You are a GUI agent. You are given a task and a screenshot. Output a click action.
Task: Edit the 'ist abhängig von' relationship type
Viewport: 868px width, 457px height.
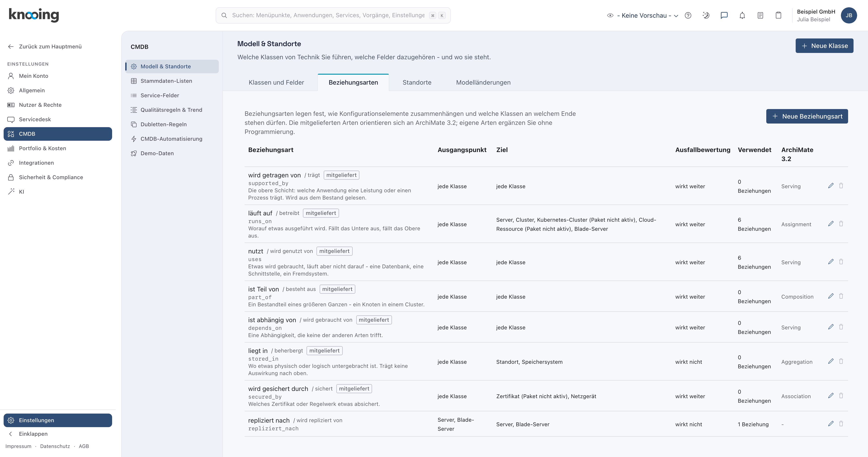coord(831,327)
